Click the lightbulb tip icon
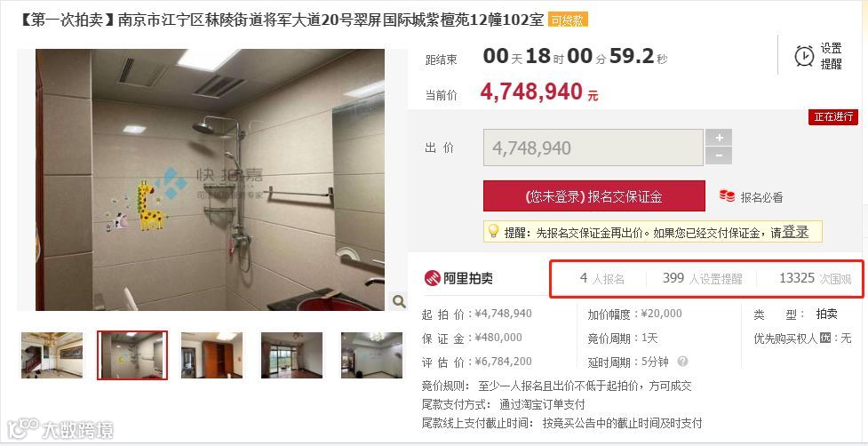868x446 pixels. tap(493, 232)
